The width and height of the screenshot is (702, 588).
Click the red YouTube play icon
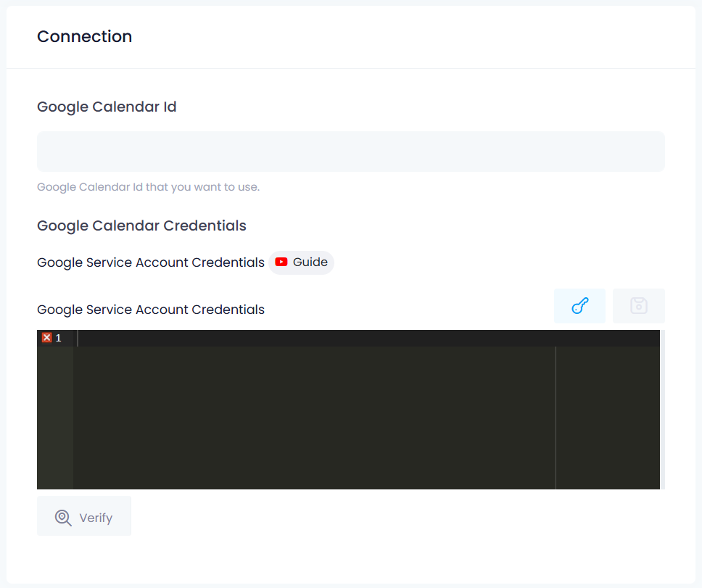281,262
